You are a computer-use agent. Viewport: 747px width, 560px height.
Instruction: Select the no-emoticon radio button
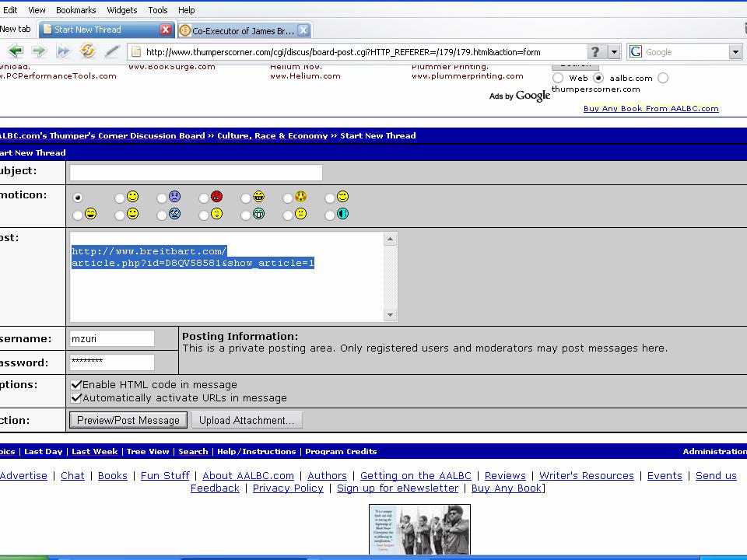click(78, 198)
